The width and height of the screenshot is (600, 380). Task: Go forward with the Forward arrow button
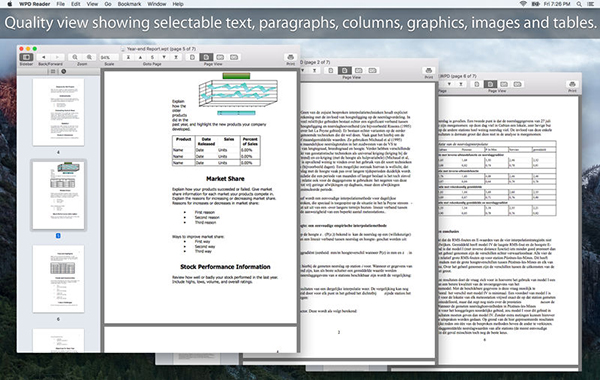coord(57,57)
